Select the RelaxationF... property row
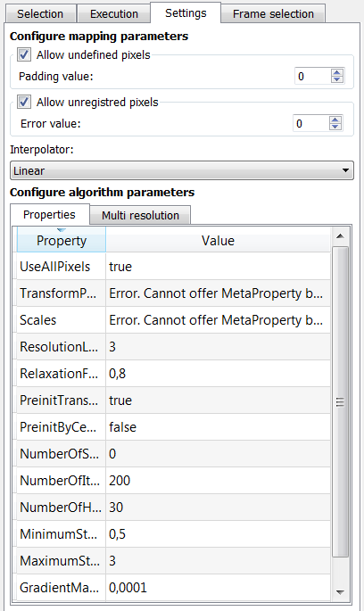 173,374
